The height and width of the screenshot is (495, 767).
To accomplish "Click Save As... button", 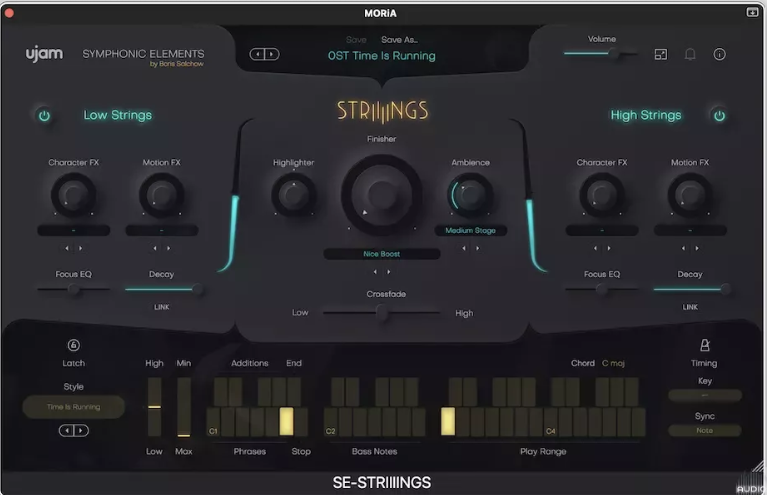I will (x=399, y=40).
